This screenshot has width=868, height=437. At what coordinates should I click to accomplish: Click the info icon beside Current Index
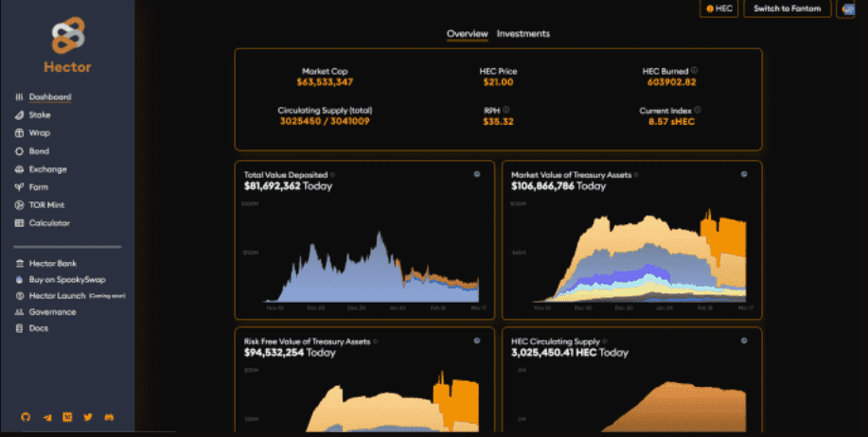[698, 110]
